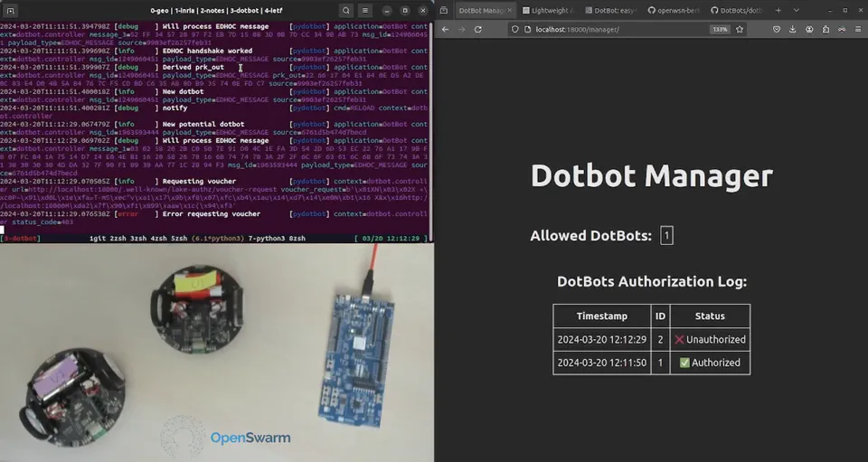Click the 8zsh tmux window label
This screenshot has height=462, width=868.
point(297,239)
